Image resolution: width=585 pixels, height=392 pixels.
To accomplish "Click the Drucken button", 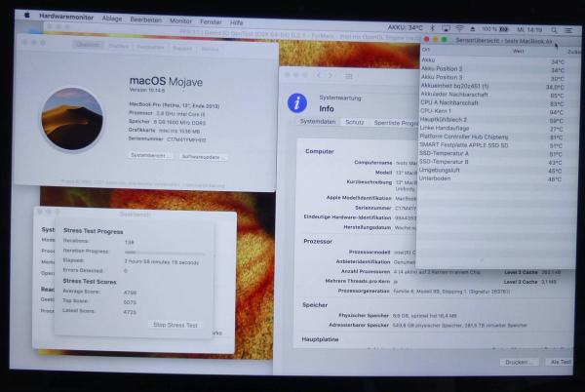I will (x=519, y=362).
